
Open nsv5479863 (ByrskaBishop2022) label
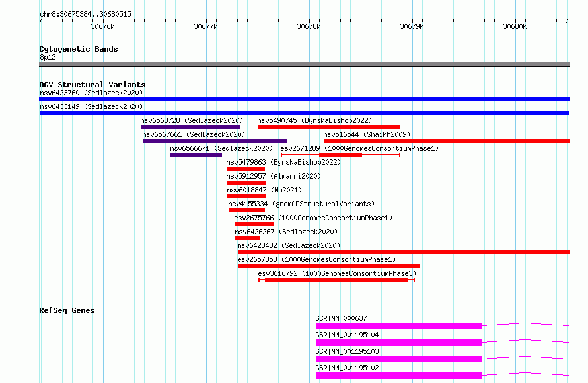tap(283, 162)
